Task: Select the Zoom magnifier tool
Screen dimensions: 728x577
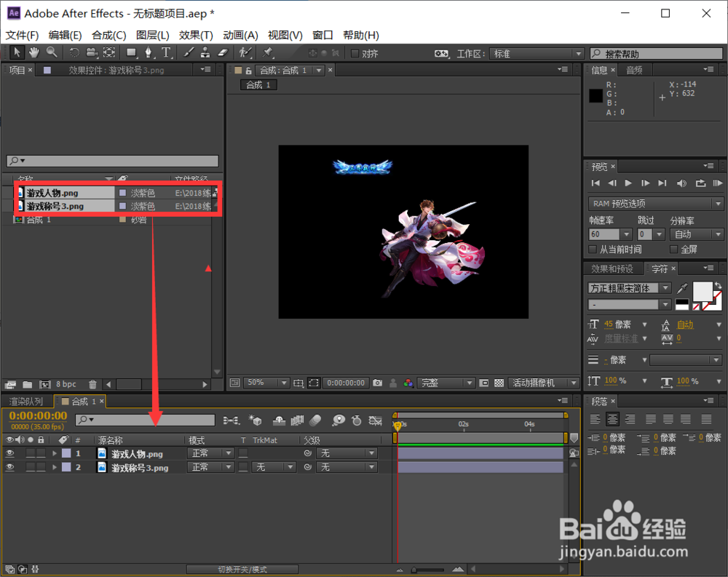Action: click(x=52, y=52)
